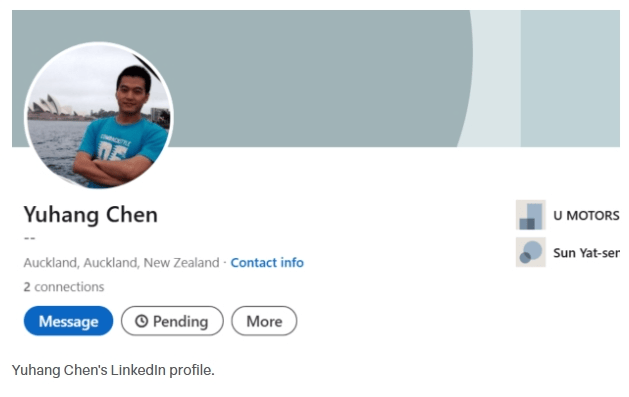Click the Auckland, New Zealand location text

[x=122, y=263]
